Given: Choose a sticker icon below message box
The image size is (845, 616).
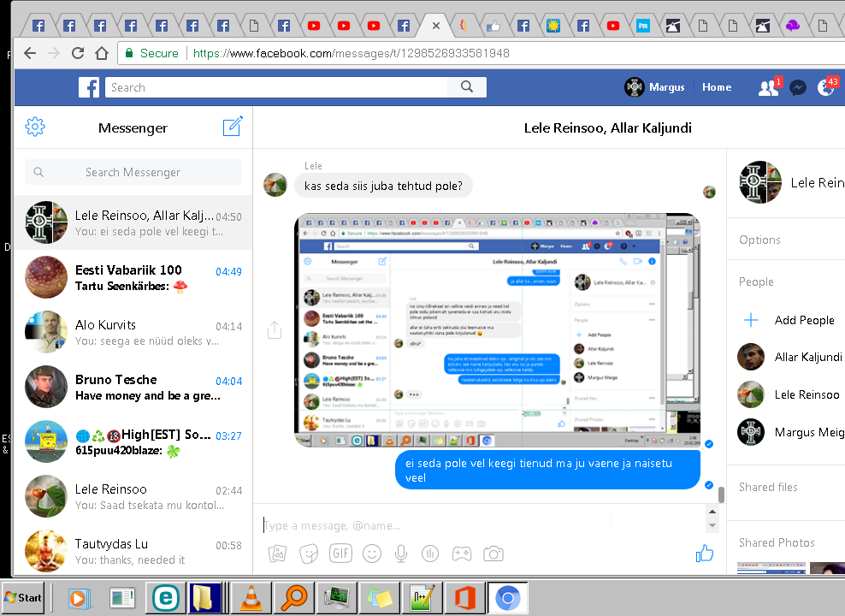Looking at the screenshot, I should point(309,554).
